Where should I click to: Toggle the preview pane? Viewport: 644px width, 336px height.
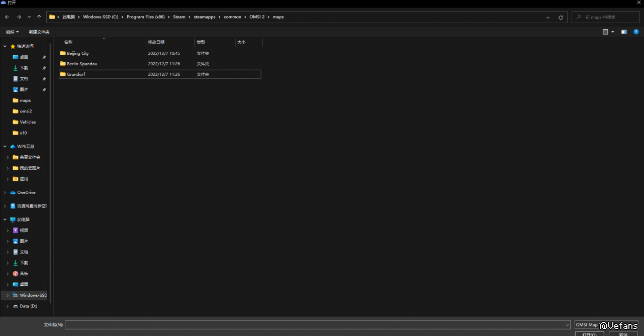click(x=624, y=32)
